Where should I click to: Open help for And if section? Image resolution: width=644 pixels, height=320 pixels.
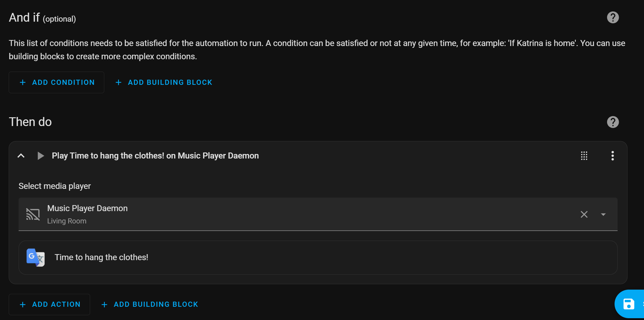613,17
